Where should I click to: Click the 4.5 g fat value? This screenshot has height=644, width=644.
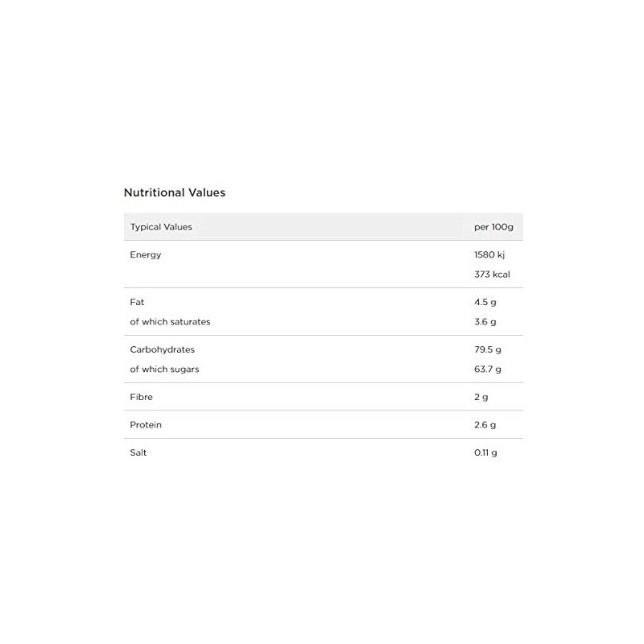485,303
